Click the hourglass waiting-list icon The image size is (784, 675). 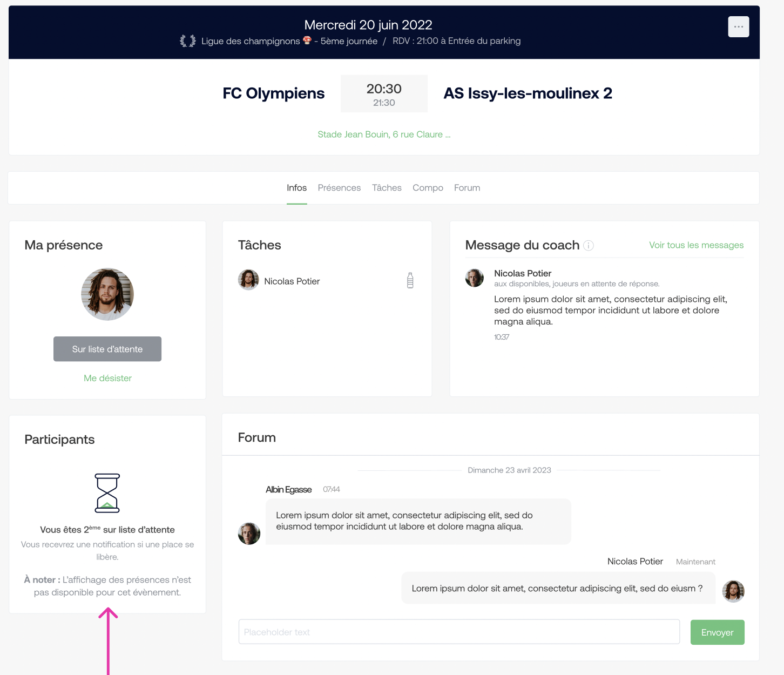coord(107,493)
